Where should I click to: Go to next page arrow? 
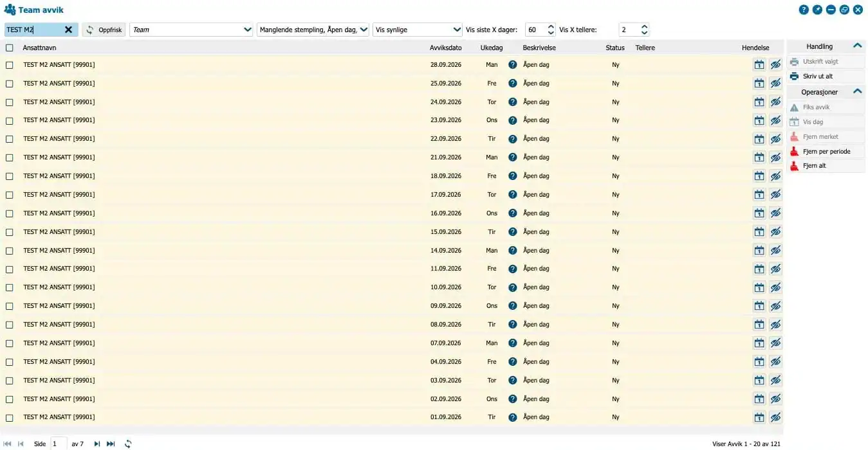(x=97, y=444)
